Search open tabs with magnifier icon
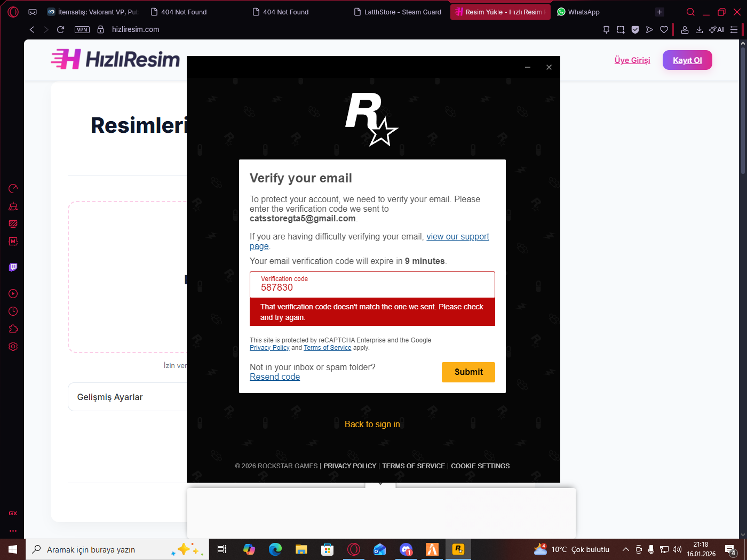The image size is (747, 560). pyautogui.click(x=690, y=12)
